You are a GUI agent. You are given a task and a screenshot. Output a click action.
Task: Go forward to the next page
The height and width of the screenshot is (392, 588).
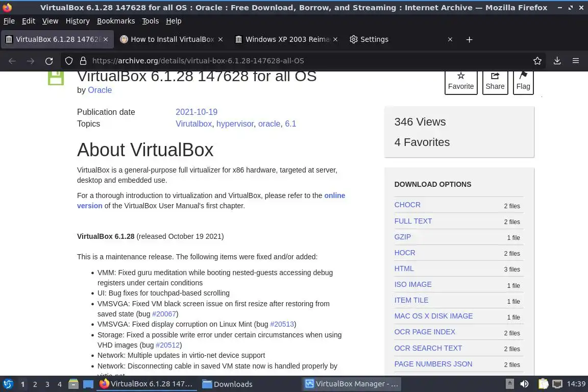click(x=31, y=61)
